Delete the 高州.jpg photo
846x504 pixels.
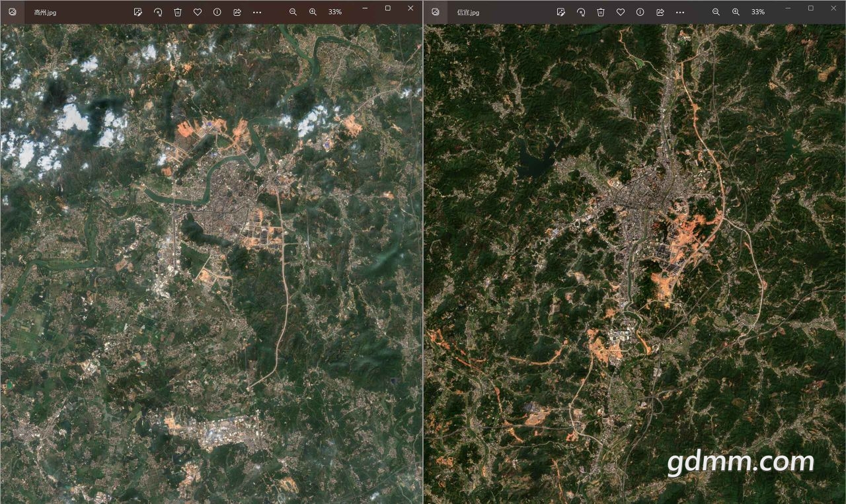click(177, 12)
